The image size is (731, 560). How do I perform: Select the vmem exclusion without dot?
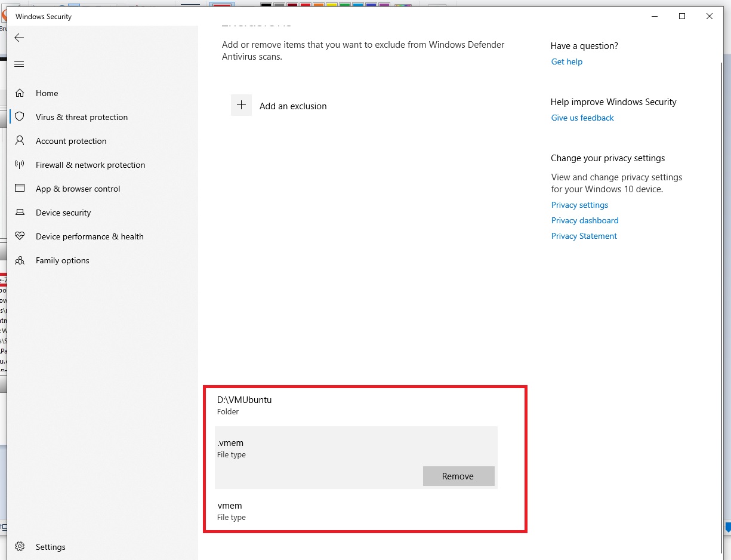click(356, 511)
